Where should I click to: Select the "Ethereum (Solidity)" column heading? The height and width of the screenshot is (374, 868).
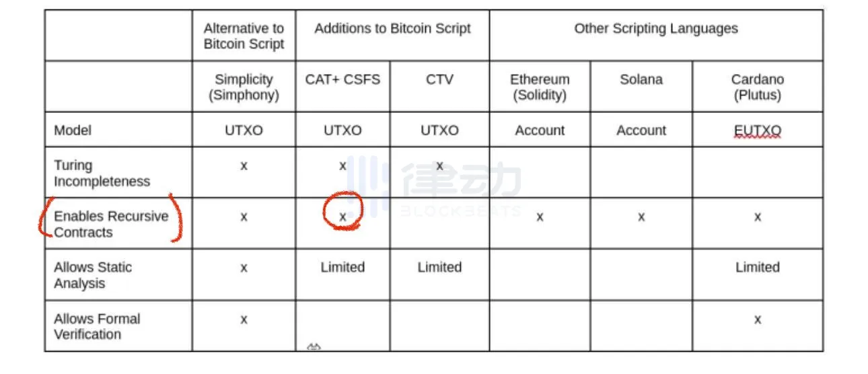(540, 87)
